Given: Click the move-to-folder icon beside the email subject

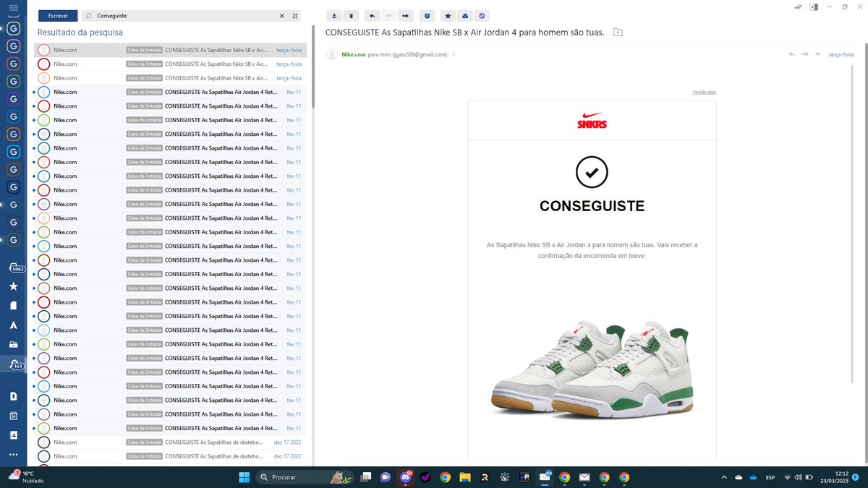Looking at the screenshot, I should [617, 32].
